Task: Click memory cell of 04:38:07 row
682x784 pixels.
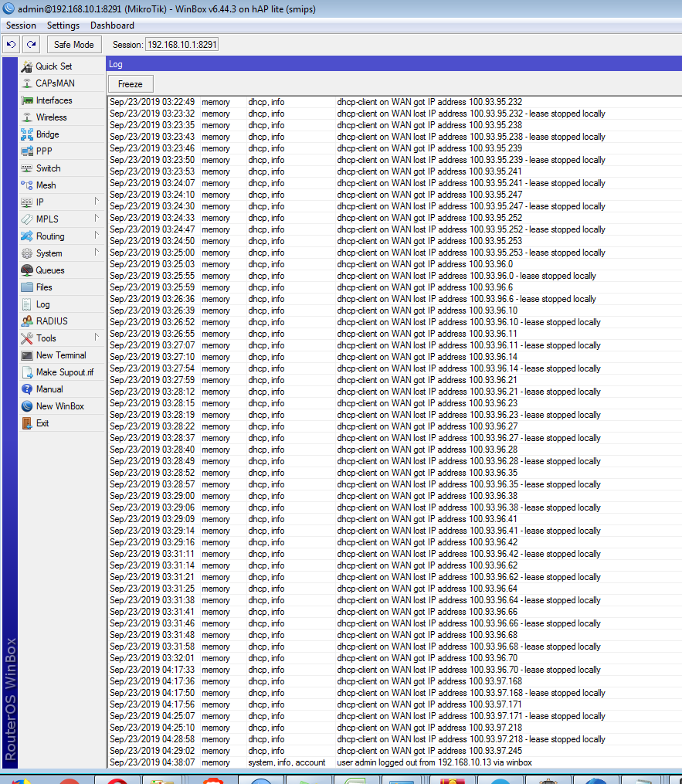Action: pos(215,762)
